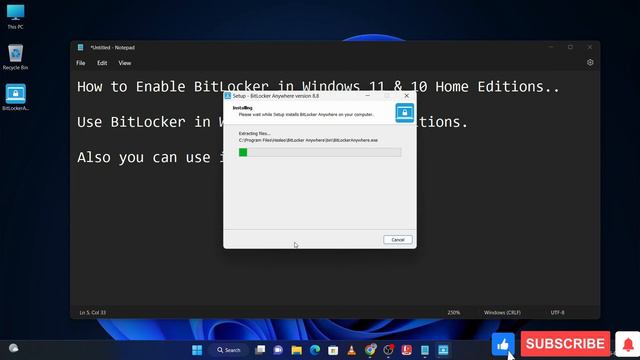
Task: Launch Microsoft Edge from the taskbar
Action: click(x=315, y=350)
